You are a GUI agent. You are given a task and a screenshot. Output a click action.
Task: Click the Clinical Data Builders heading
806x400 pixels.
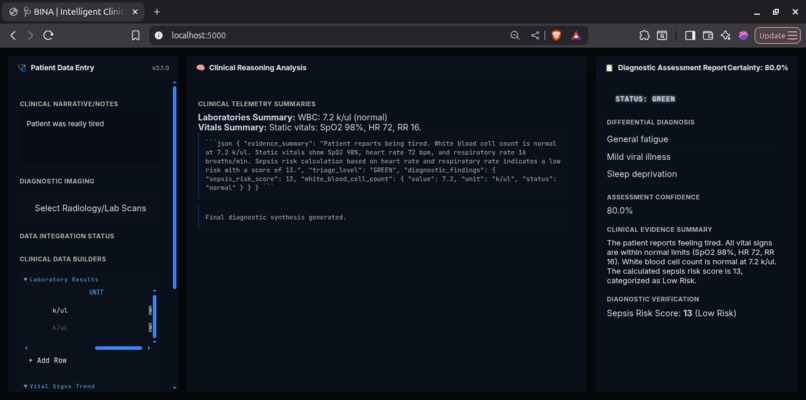pyautogui.click(x=63, y=259)
